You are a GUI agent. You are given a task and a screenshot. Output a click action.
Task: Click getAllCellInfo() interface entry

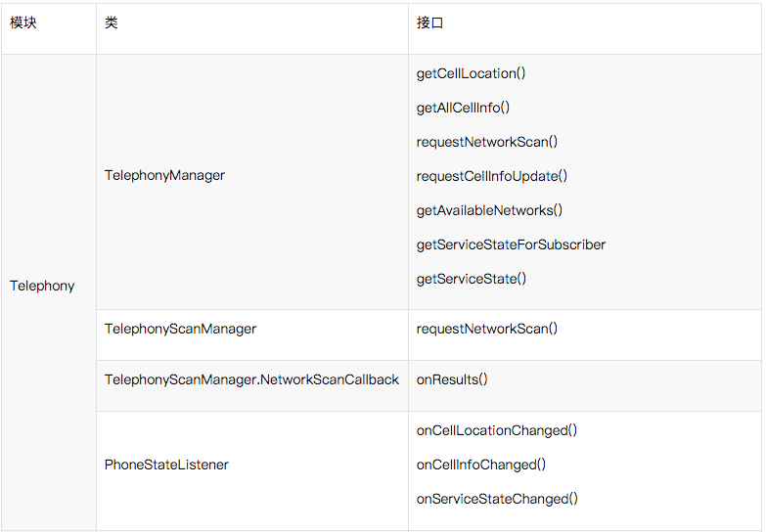coord(463,108)
